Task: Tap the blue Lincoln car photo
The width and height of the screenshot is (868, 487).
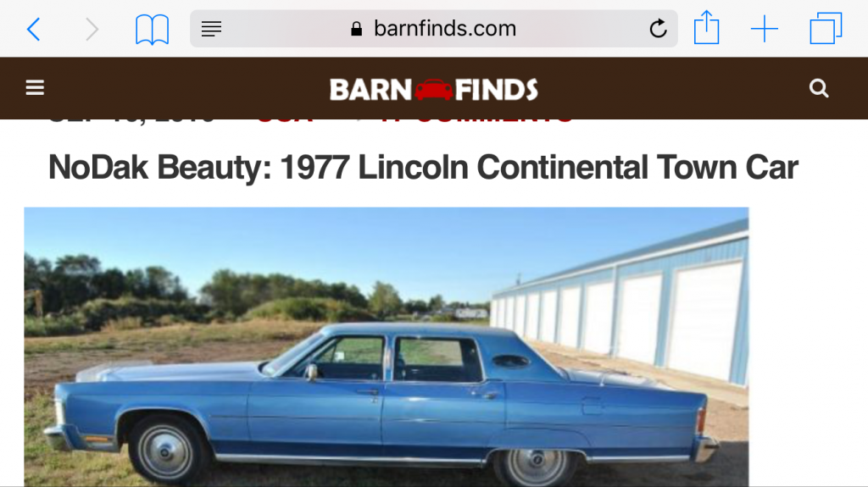Action: [x=387, y=347]
